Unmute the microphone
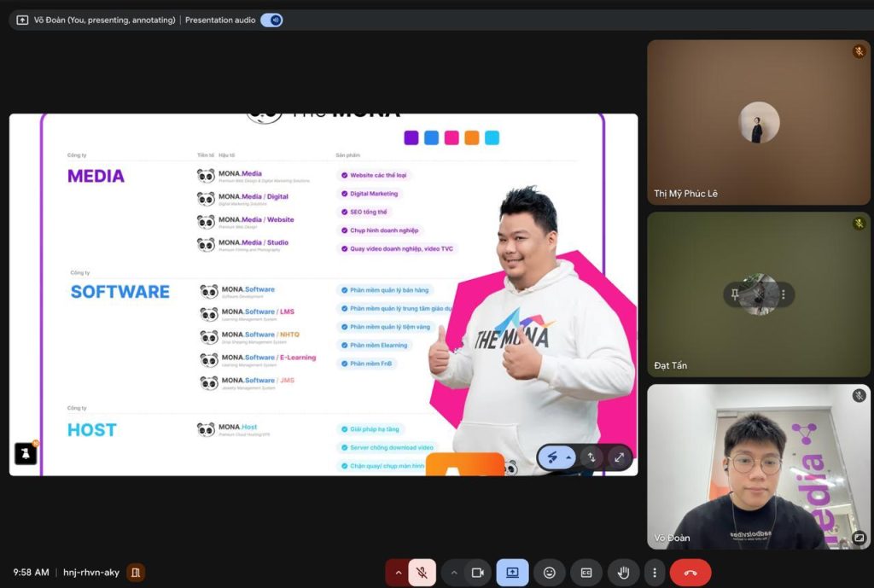The width and height of the screenshot is (874, 588). click(x=422, y=573)
